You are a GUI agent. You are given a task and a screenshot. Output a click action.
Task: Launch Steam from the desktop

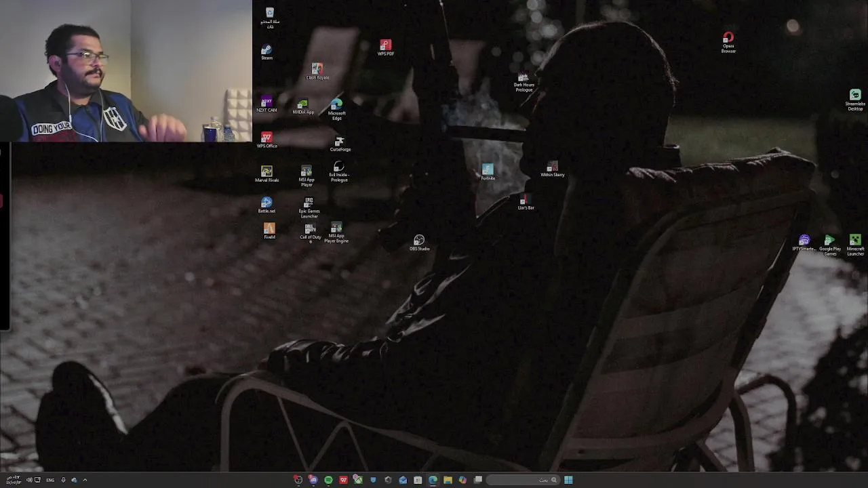pos(267,52)
